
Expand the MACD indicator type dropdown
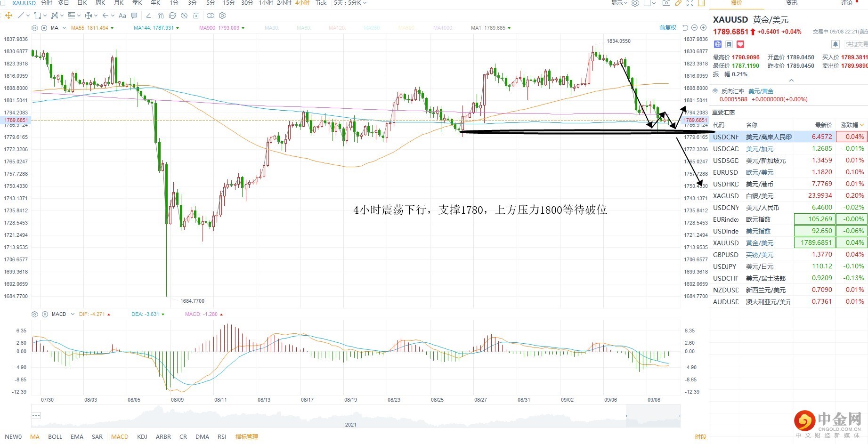point(73,314)
